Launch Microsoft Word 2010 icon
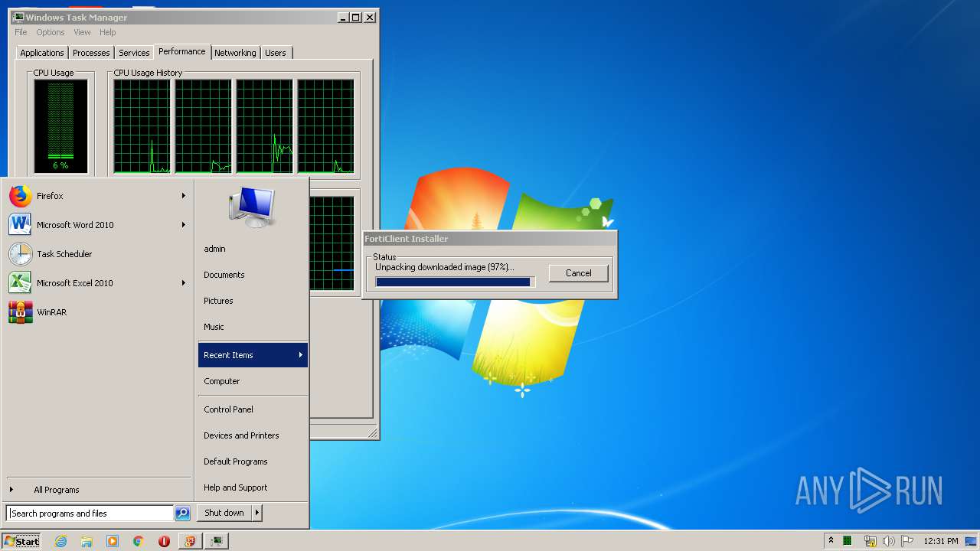 click(x=20, y=225)
